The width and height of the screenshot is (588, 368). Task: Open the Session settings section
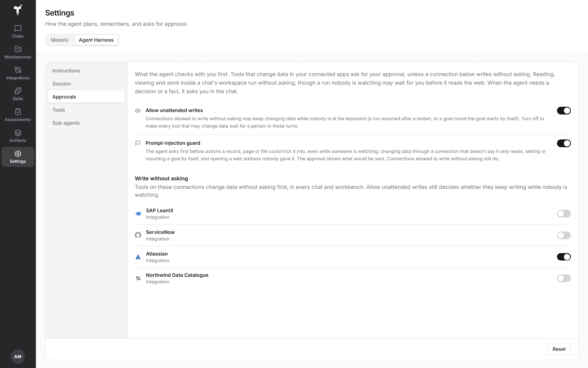pos(86,84)
